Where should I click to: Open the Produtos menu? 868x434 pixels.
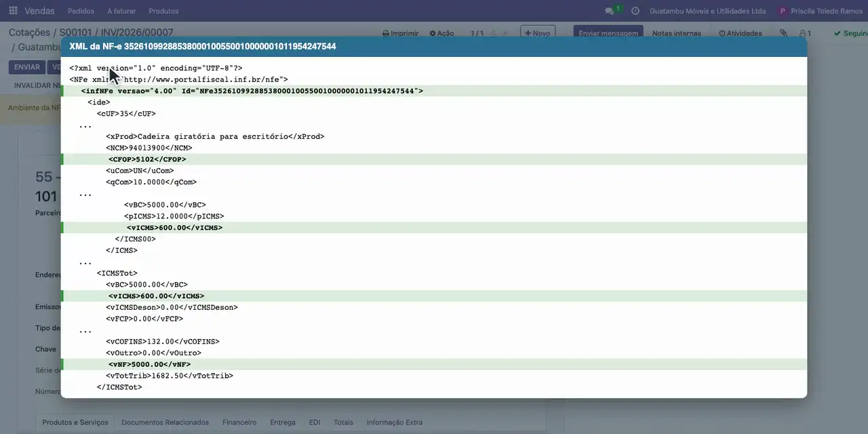[163, 11]
